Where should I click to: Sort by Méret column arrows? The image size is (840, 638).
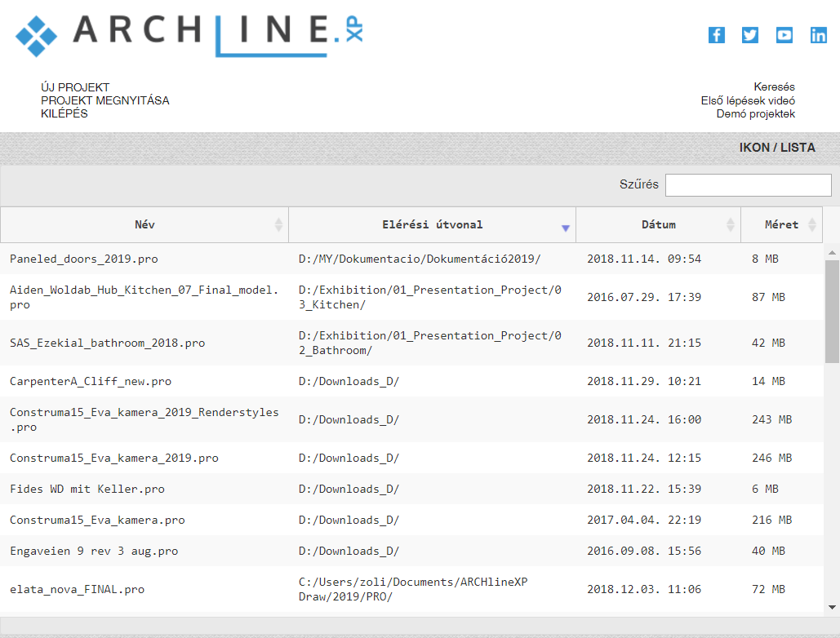pos(812,224)
